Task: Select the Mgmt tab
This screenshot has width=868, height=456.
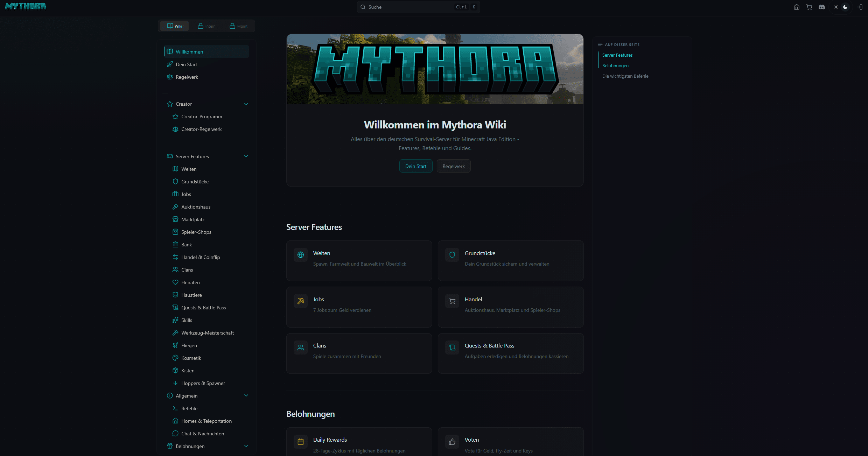Action: click(x=238, y=26)
